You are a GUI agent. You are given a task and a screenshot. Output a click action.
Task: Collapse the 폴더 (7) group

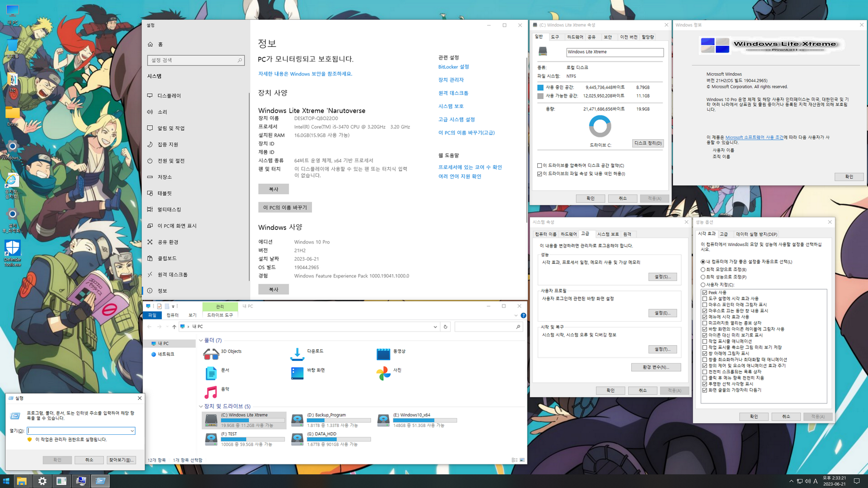tap(201, 340)
